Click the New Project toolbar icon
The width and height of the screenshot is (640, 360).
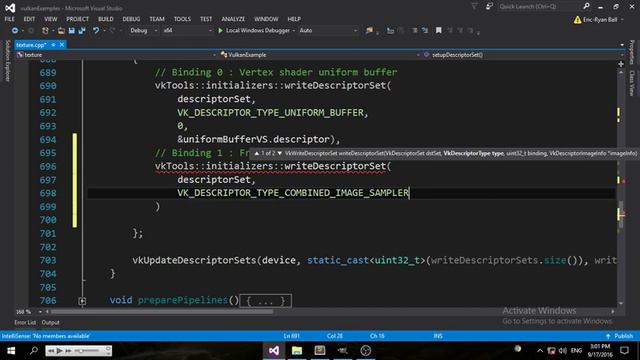click(x=45, y=31)
